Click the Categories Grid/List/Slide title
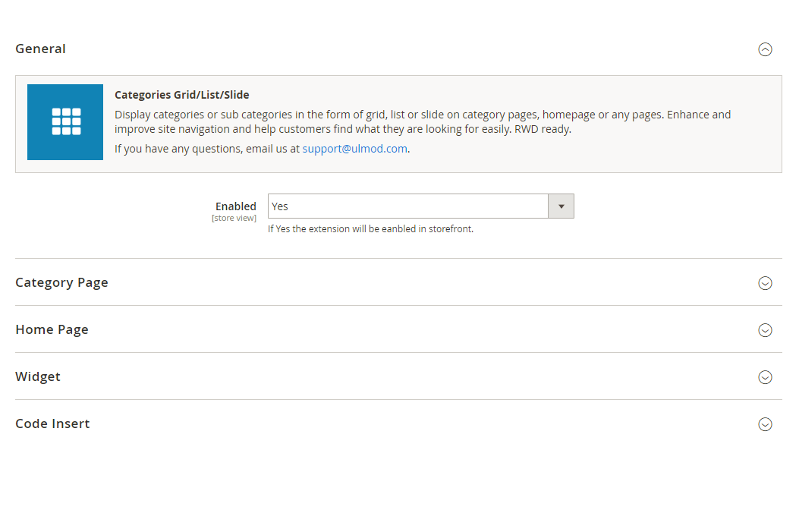The width and height of the screenshot is (799, 532). coord(182,95)
